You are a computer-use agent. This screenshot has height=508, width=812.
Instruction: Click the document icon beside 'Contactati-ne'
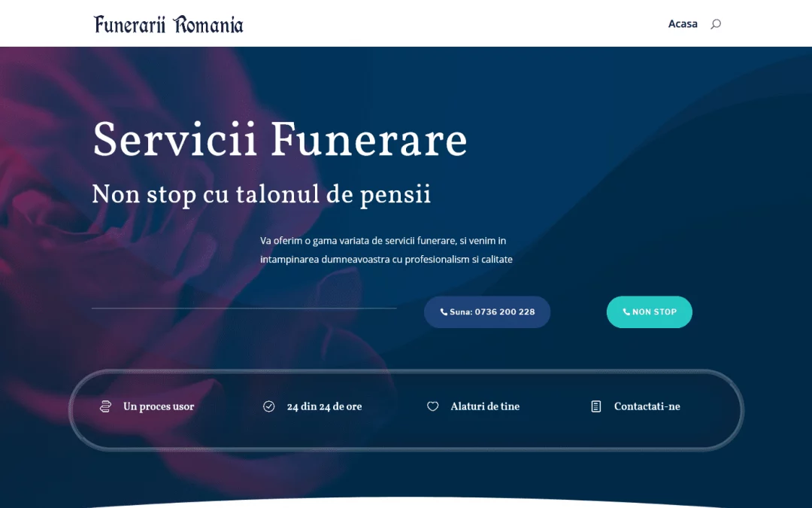coord(596,406)
